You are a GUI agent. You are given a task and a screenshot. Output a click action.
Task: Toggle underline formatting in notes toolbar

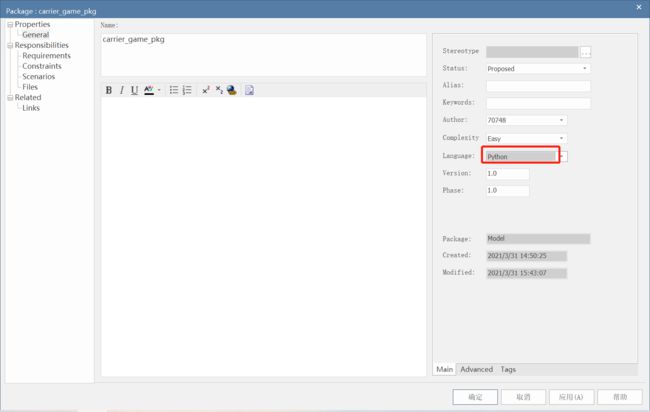134,90
